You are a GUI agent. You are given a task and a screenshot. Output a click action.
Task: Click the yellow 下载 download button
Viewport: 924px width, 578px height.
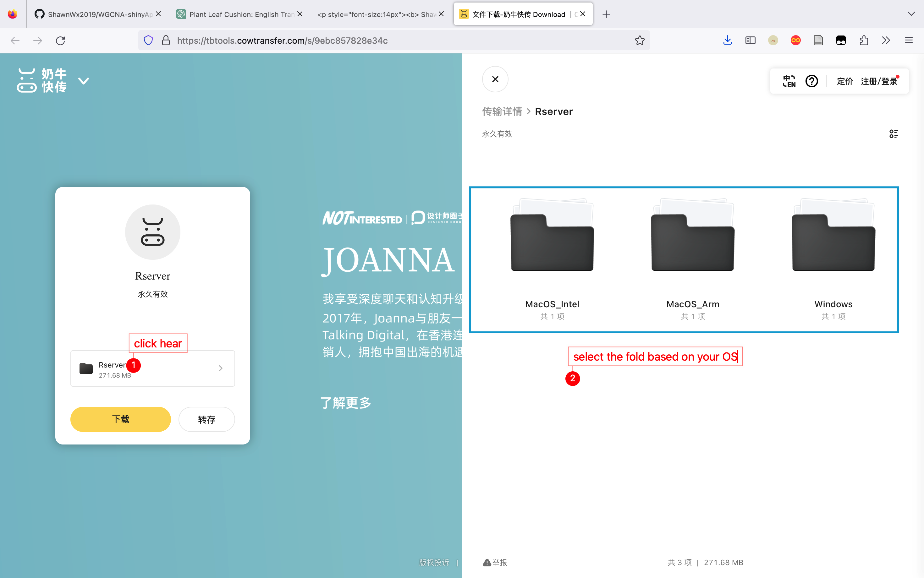pos(120,419)
